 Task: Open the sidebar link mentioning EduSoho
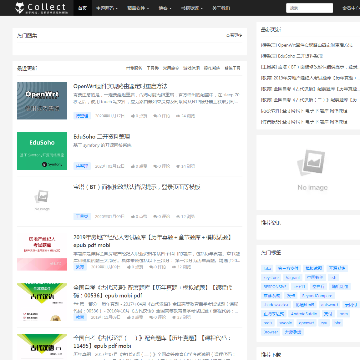(x=292, y=56)
